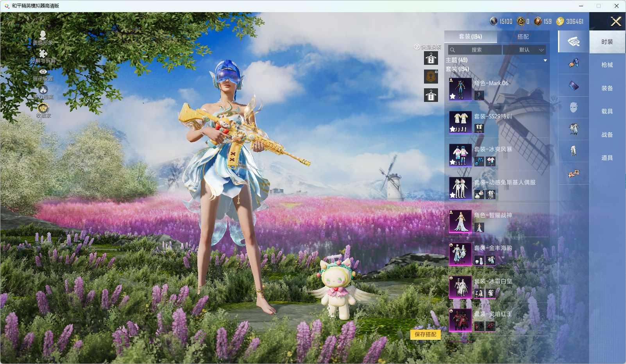
Task: Click first part icon under 套装-炙焰红王
Action: [x=479, y=327]
